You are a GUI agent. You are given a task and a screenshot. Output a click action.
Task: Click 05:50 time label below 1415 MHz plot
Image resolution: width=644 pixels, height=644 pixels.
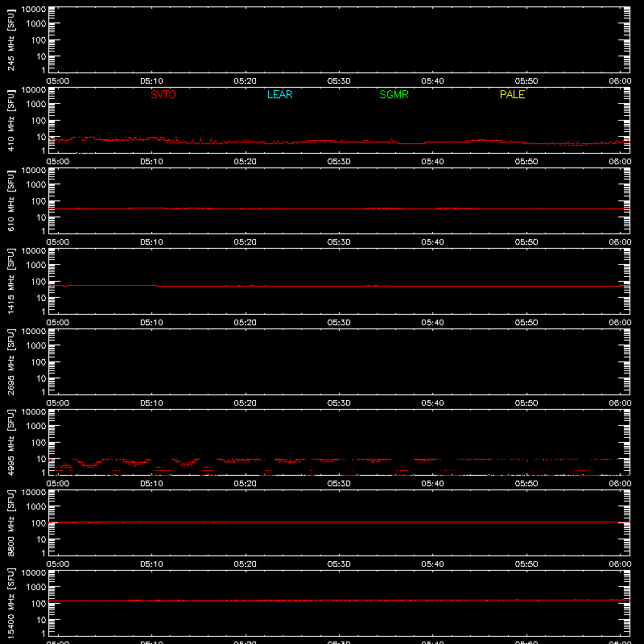tap(526, 323)
